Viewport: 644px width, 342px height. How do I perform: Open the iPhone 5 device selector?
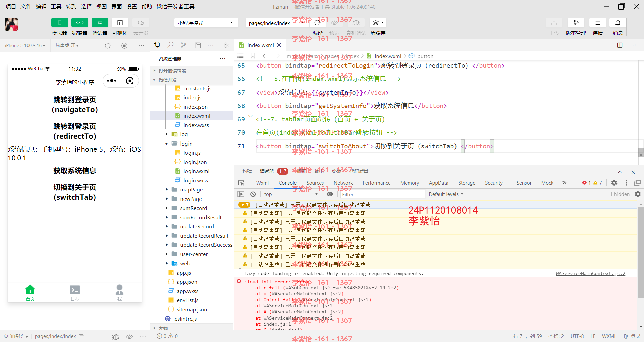click(25, 45)
